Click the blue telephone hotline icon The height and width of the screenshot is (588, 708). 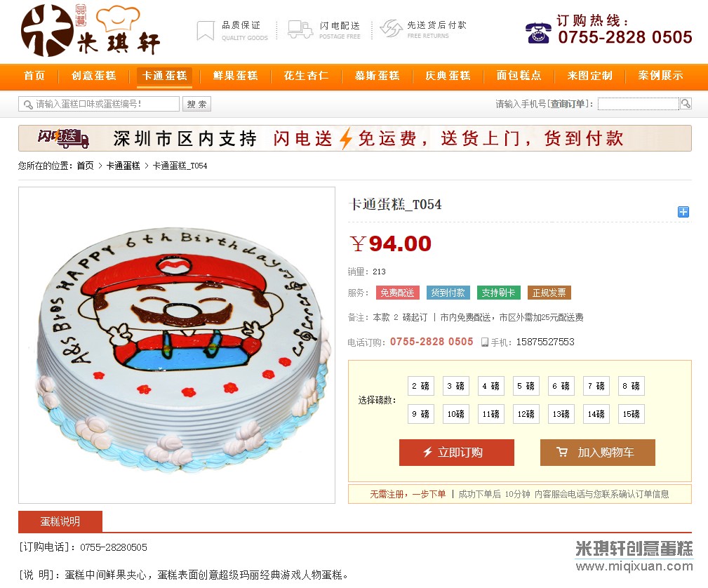click(538, 33)
